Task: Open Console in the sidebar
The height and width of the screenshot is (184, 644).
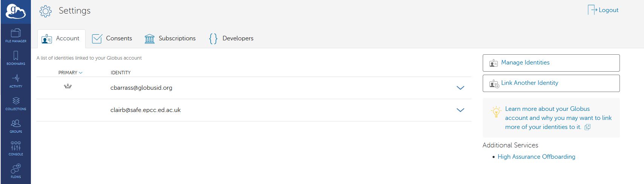Action: (16, 148)
